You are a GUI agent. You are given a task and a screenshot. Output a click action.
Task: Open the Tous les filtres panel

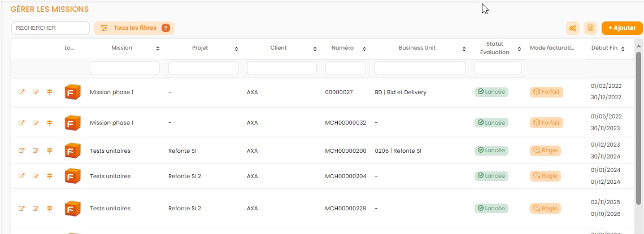[x=134, y=28]
